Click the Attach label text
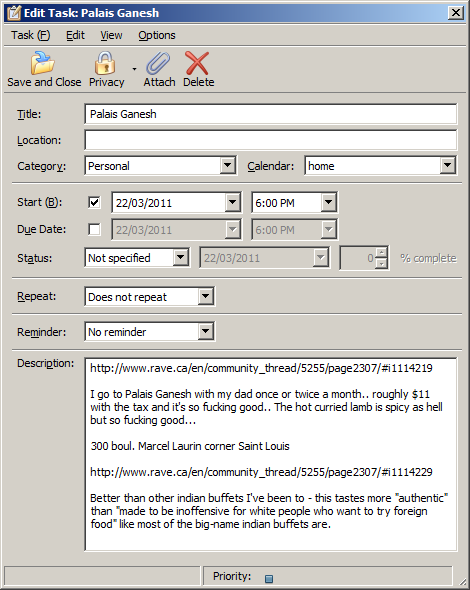Screen dimensions: 470x590 [159, 82]
